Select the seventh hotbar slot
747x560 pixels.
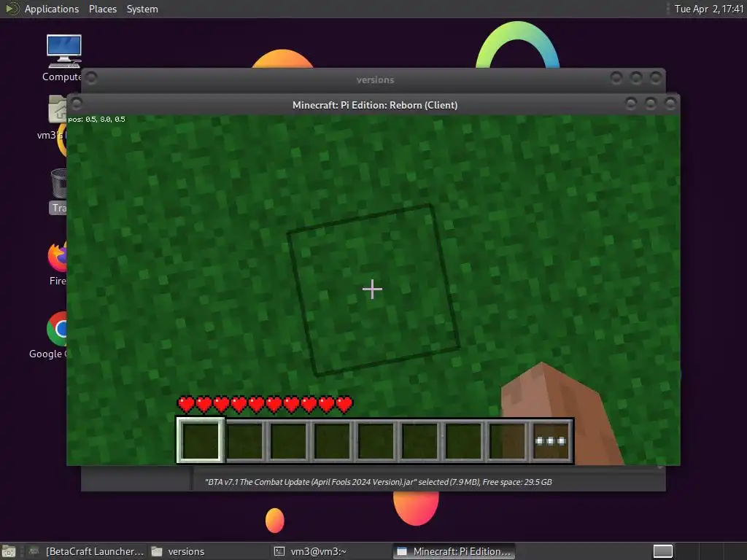click(463, 441)
